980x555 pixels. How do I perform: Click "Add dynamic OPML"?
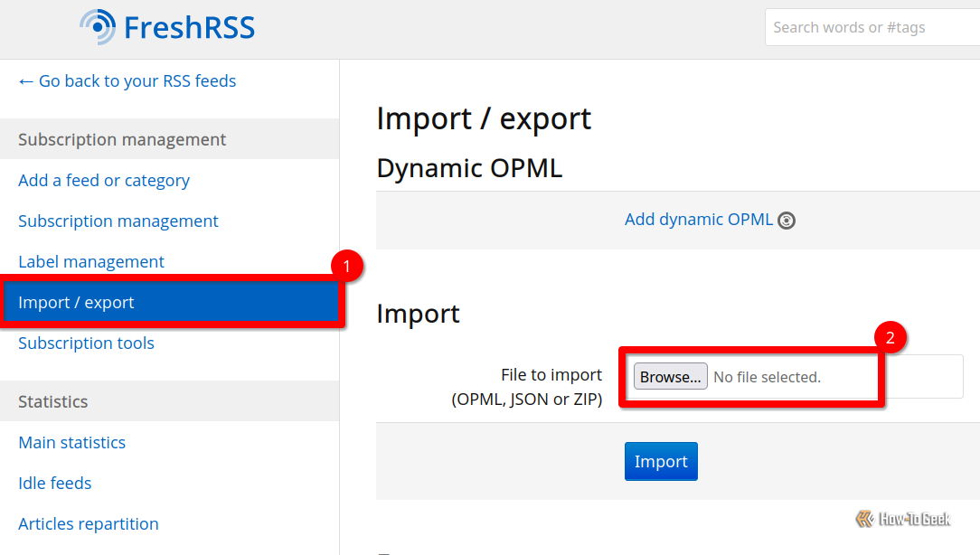pos(698,220)
